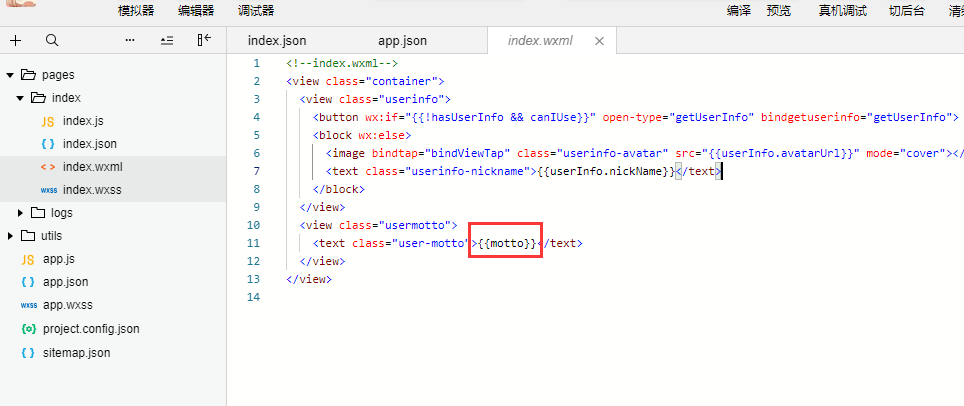This screenshot has height=406, width=964.
Task: Open project.config.json from file tree
Action: 91,329
